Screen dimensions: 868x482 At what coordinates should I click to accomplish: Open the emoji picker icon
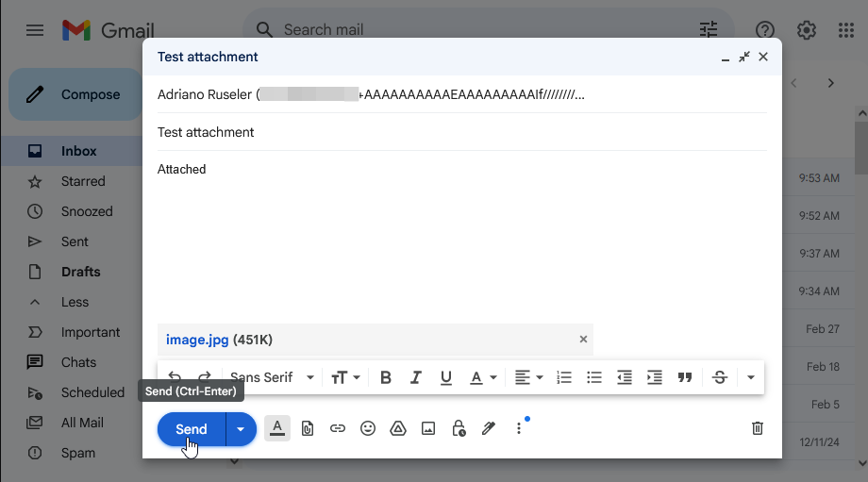(x=368, y=428)
